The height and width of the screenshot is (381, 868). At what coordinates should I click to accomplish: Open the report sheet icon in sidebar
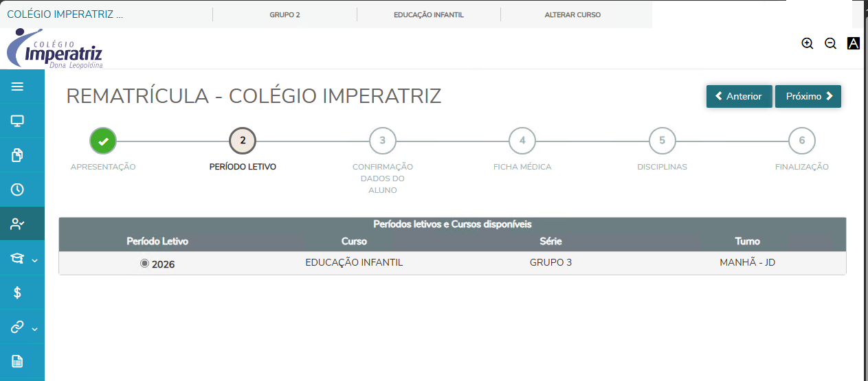tap(17, 361)
